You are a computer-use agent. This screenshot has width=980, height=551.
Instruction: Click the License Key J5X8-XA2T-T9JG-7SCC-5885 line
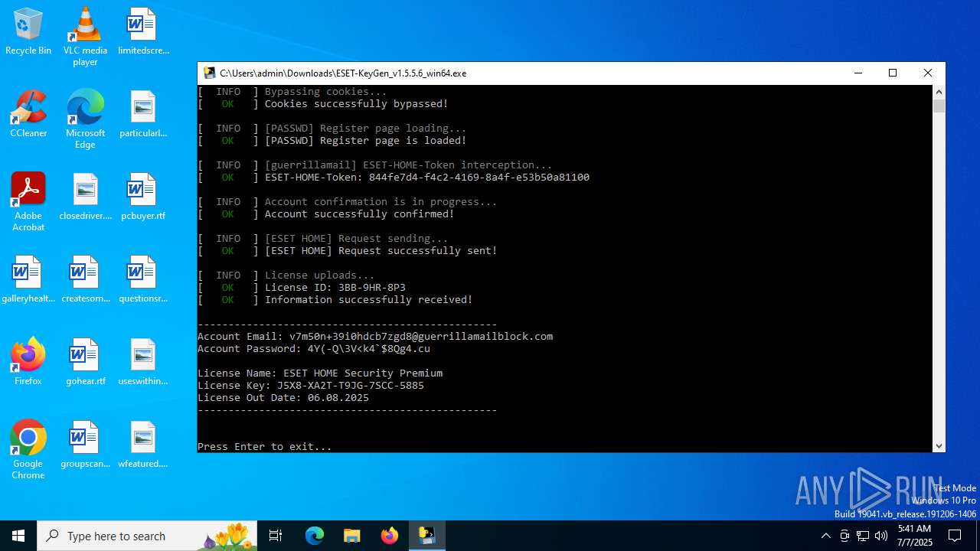[311, 386]
